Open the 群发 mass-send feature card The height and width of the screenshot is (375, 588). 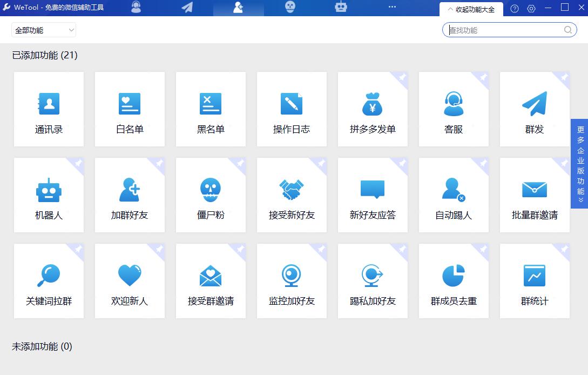click(x=535, y=109)
